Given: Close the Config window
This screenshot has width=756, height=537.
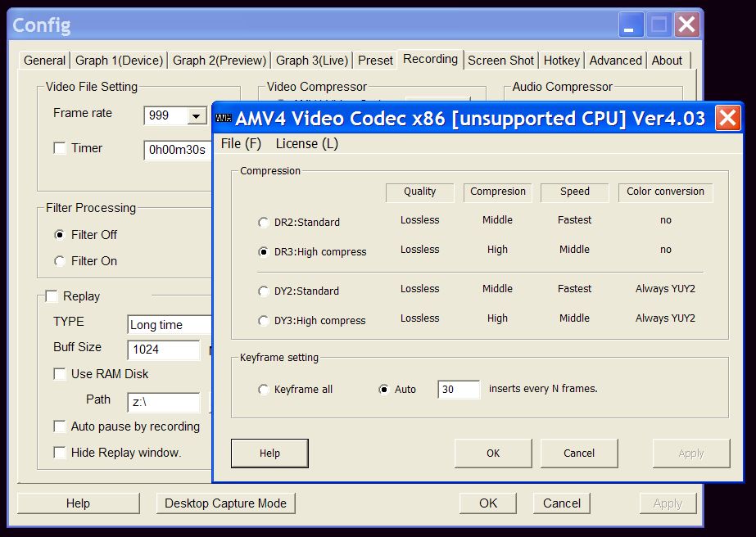Looking at the screenshot, I should (687, 25).
